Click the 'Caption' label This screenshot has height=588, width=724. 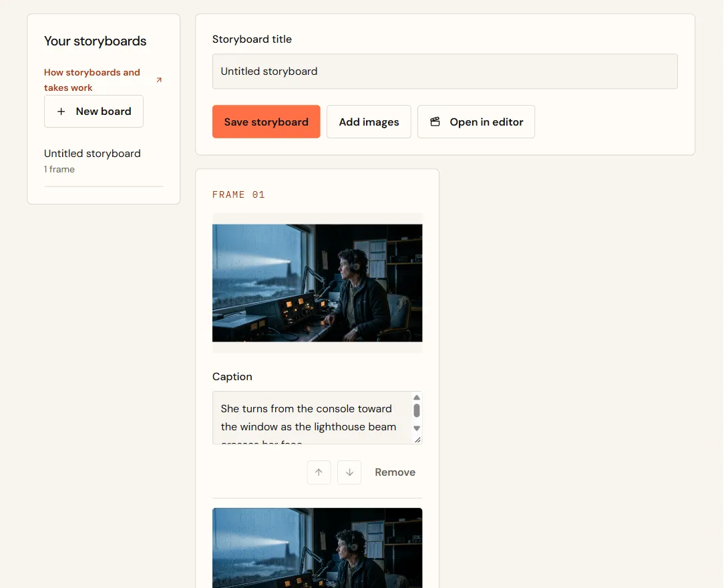point(232,376)
